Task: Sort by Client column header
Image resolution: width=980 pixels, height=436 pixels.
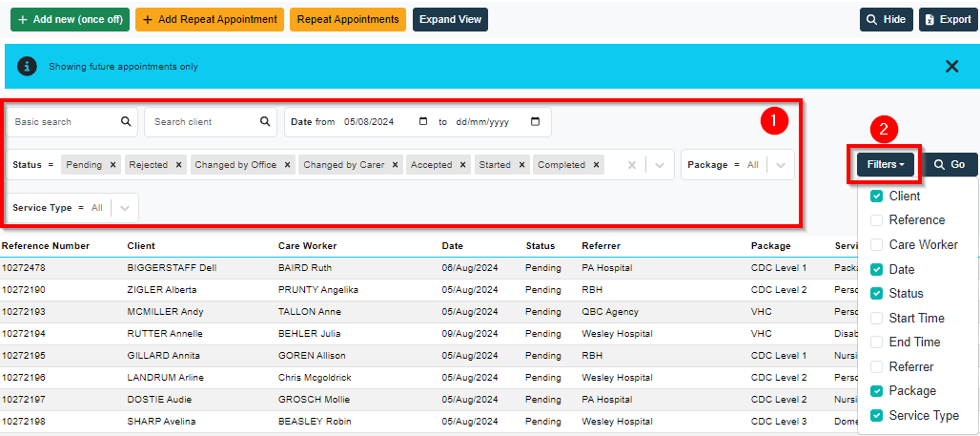Action: click(141, 246)
